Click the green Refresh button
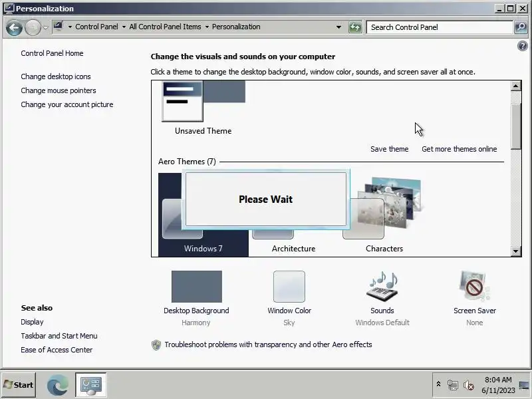The height and width of the screenshot is (399, 532). click(355, 27)
